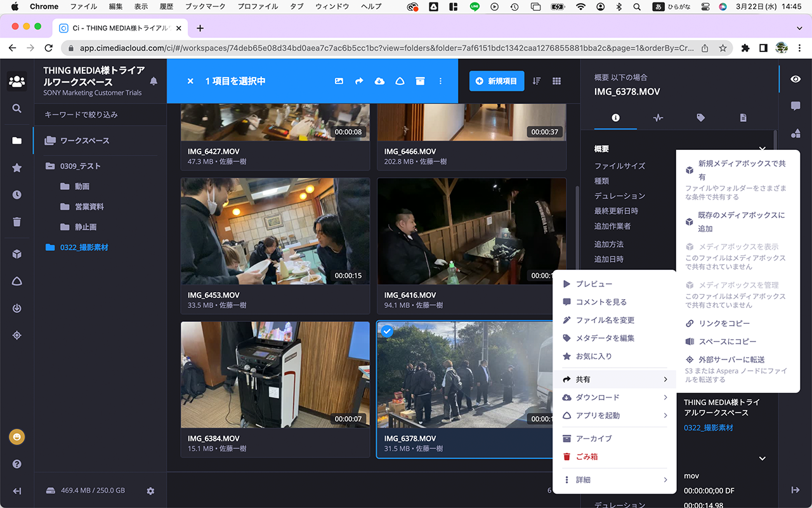Collapse the 概要 section chevron
This screenshot has height=508, width=812.
[763, 149]
